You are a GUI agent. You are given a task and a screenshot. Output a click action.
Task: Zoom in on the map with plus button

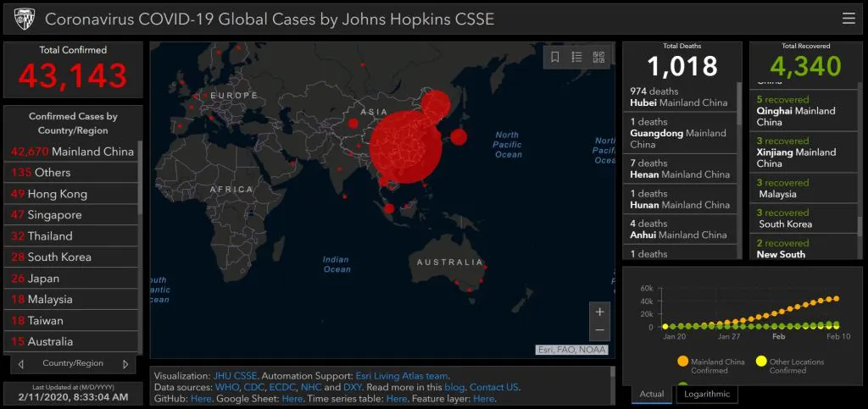click(x=599, y=312)
